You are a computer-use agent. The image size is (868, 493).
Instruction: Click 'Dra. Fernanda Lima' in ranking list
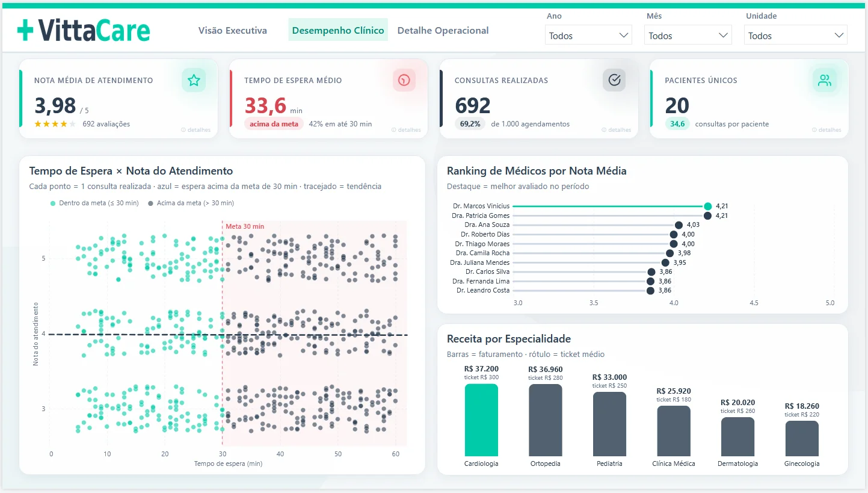tap(481, 281)
